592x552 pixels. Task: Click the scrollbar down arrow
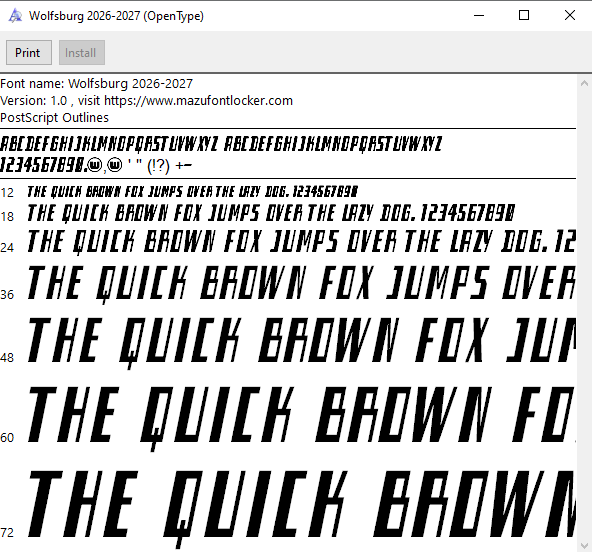pyautogui.click(x=584, y=545)
